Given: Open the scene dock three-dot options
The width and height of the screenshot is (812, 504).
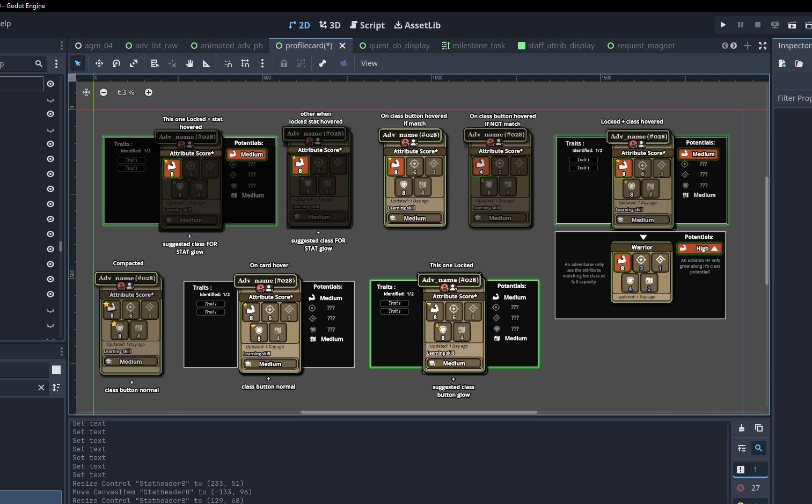Looking at the screenshot, I should pyautogui.click(x=56, y=63).
